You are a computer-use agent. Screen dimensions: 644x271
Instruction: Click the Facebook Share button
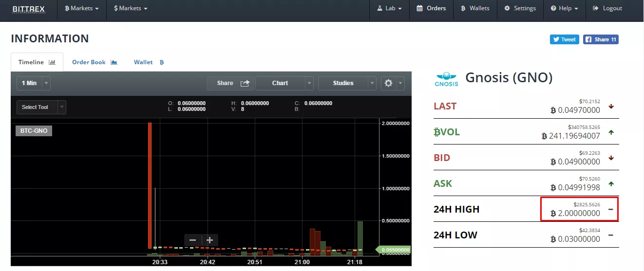coord(601,39)
